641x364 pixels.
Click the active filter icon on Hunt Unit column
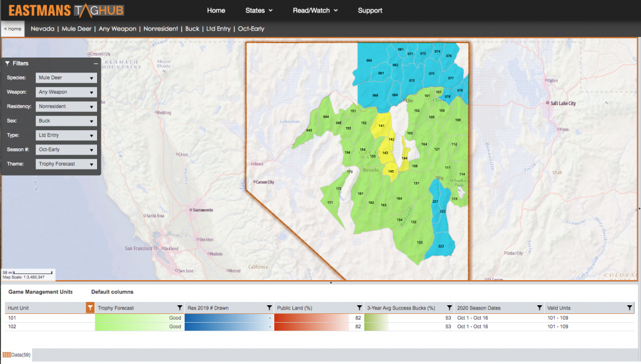pyautogui.click(x=90, y=308)
